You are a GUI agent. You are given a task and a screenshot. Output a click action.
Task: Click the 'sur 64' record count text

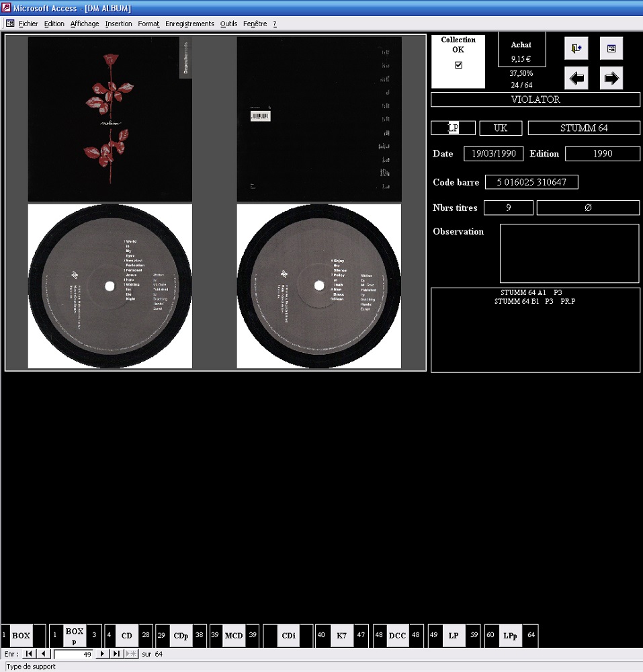pyautogui.click(x=152, y=654)
